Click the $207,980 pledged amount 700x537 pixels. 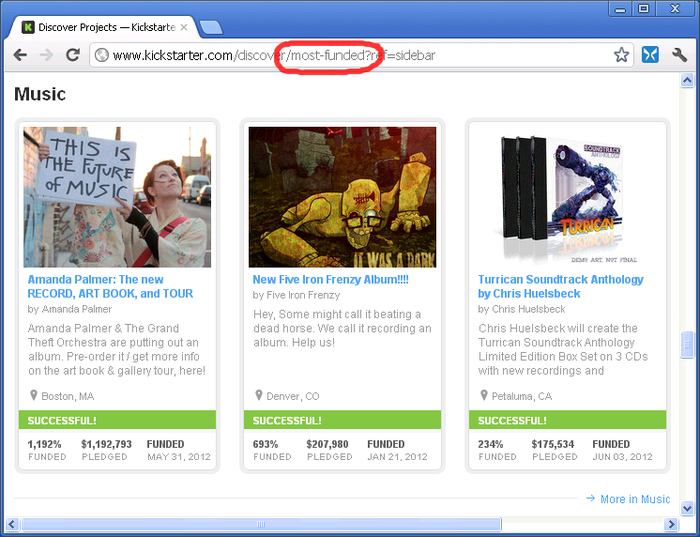point(327,444)
